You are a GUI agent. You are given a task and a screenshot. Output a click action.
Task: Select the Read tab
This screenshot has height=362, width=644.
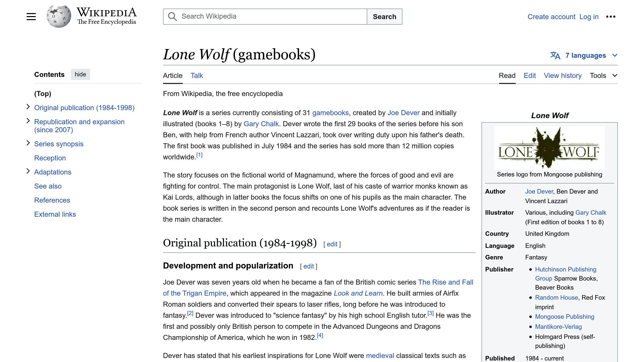(507, 75)
